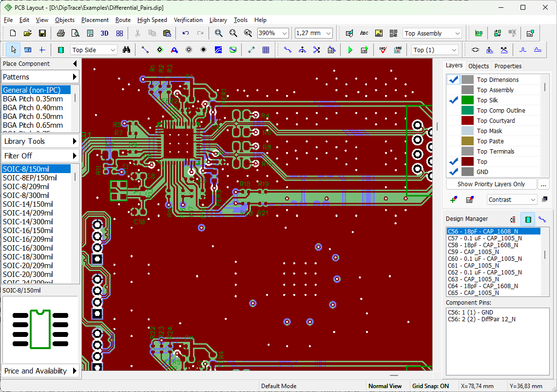
Task: Collapse the Place Component panel arrow
Action: [75, 63]
